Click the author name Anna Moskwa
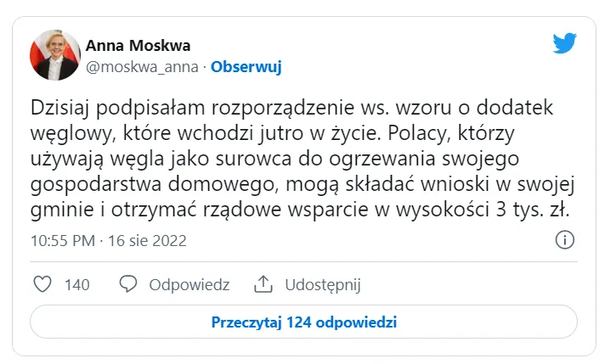This screenshot has width=610, height=364. tap(138, 45)
